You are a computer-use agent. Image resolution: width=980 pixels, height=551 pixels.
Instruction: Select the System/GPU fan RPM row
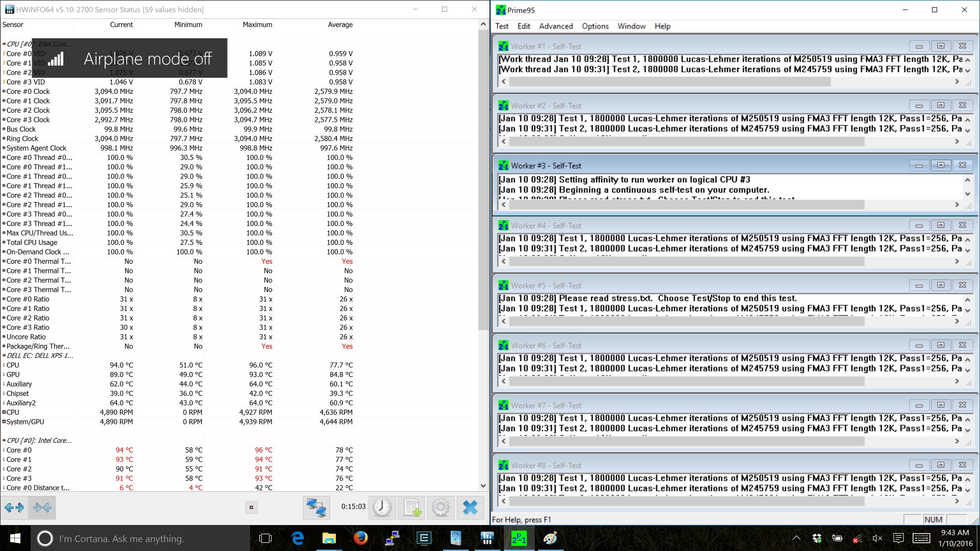pyautogui.click(x=178, y=422)
